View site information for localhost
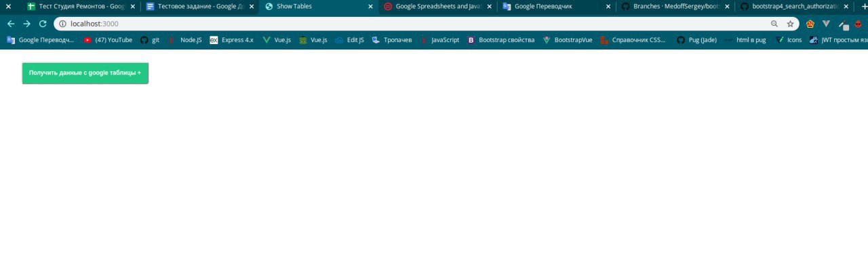 pyautogui.click(x=62, y=24)
